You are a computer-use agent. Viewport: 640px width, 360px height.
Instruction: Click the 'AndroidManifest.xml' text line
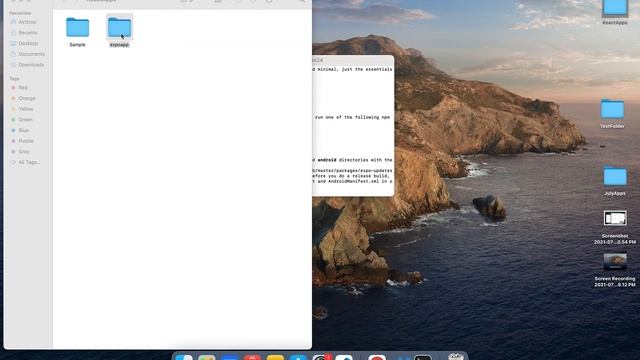[353, 181]
